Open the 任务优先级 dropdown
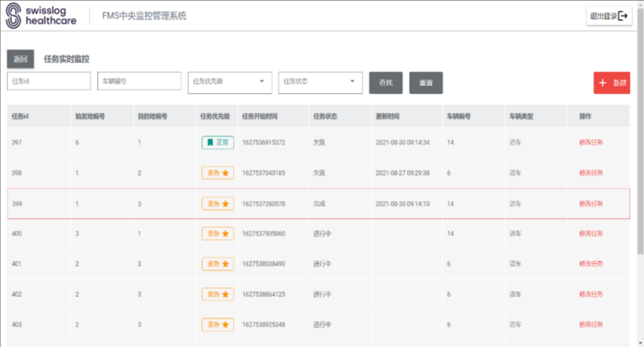This screenshot has height=347, width=644. pos(230,83)
